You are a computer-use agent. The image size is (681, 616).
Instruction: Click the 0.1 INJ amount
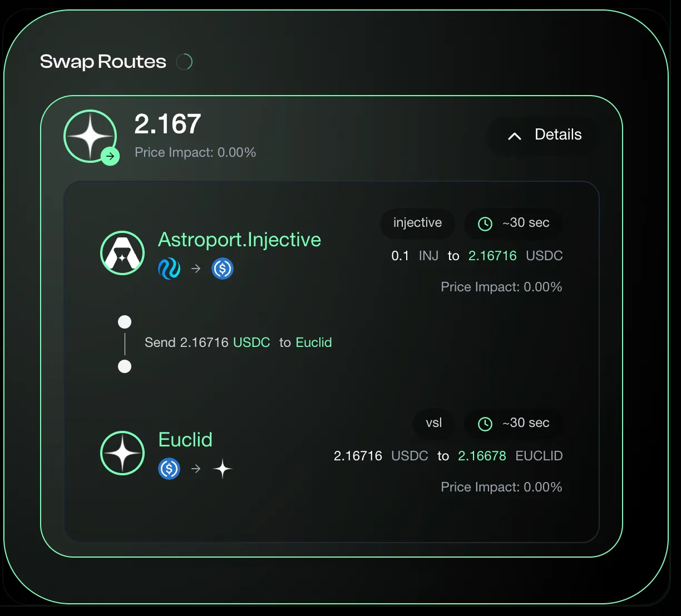pyautogui.click(x=415, y=256)
